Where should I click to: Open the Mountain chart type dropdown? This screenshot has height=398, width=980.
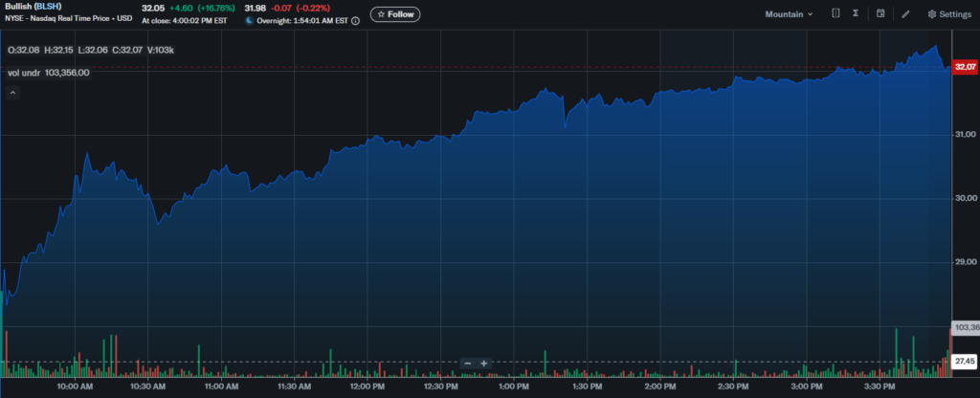coord(789,14)
